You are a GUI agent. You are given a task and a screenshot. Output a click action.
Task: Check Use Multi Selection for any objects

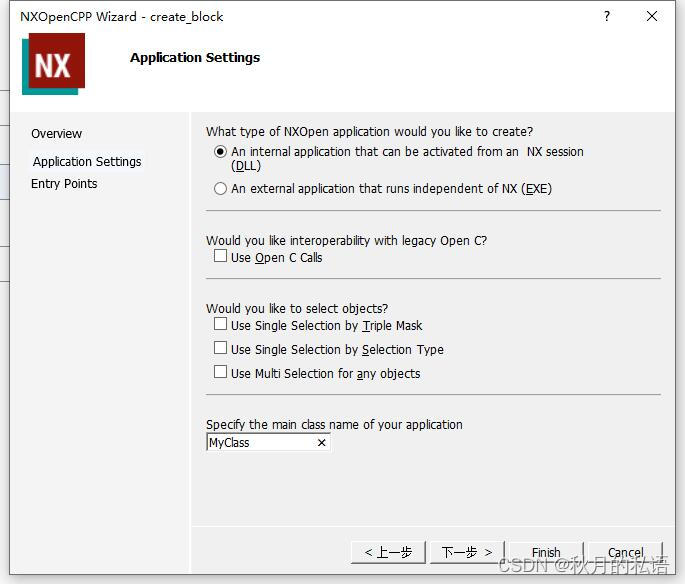click(220, 372)
